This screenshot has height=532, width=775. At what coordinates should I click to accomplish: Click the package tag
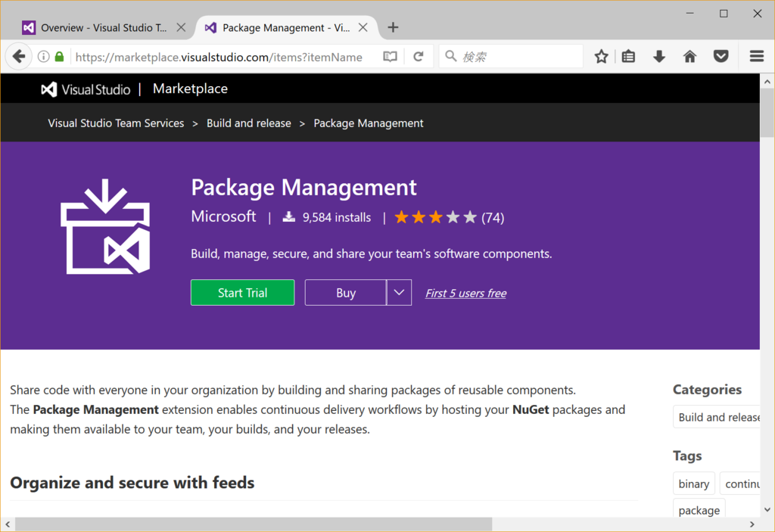point(699,509)
